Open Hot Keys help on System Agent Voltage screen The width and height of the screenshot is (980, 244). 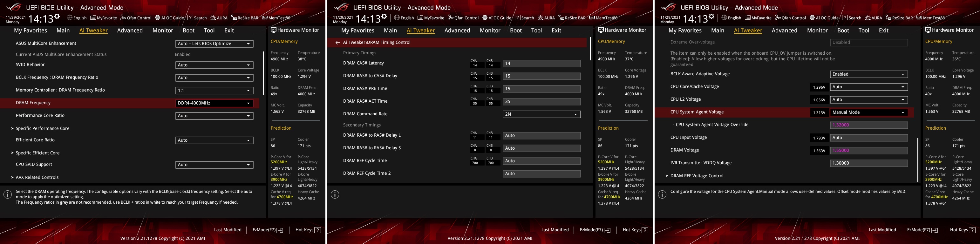(x=963, y=230)
